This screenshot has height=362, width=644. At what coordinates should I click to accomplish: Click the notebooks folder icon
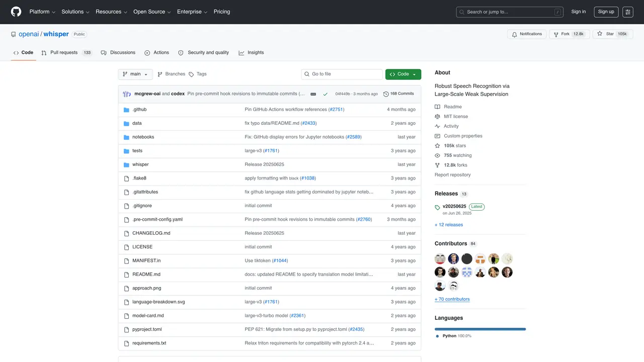pos(127,137)
